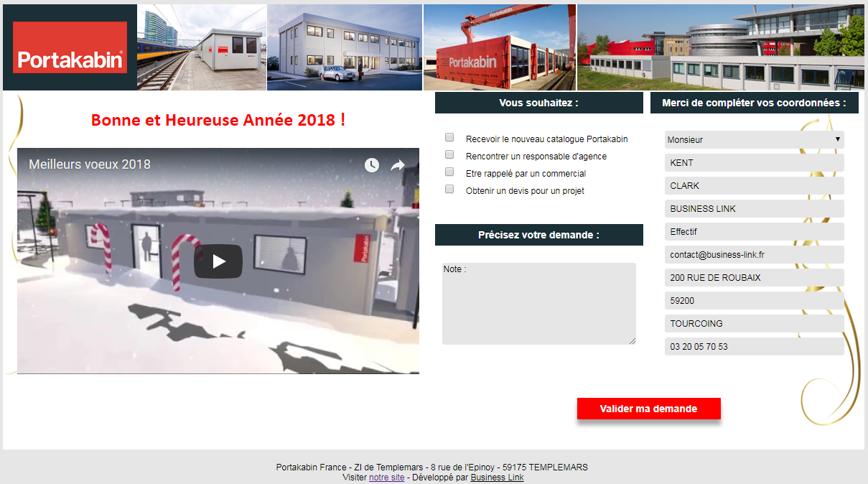
Task: Click the Effectif input field
Action: (754, 232)
